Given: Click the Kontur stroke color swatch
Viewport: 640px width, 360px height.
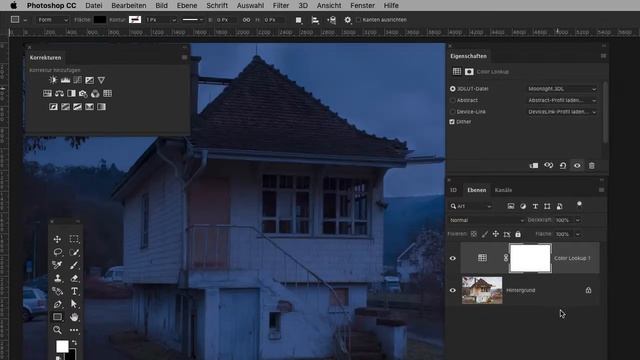Looking at the screenshot, I should coord(135,20).
